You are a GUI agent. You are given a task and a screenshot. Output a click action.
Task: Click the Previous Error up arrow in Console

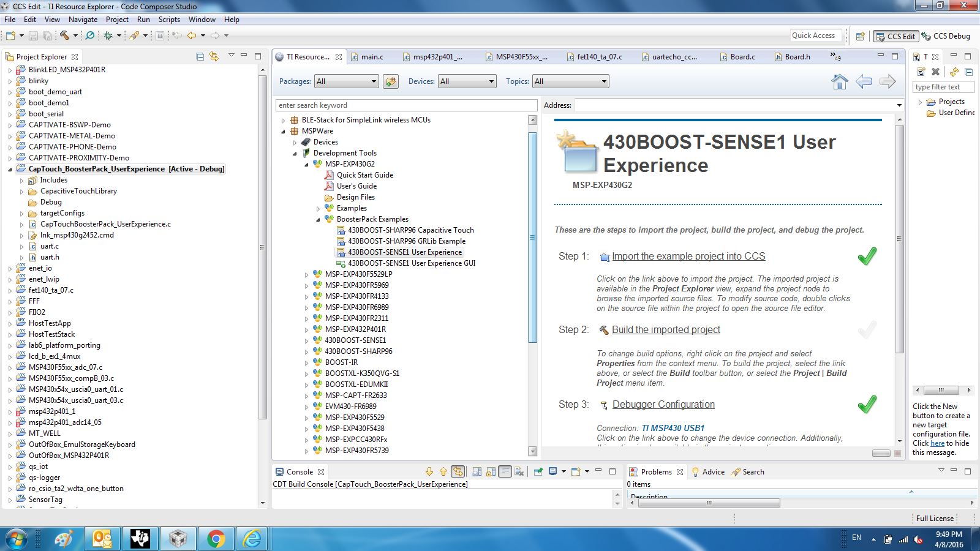click(x=443, y=471)
